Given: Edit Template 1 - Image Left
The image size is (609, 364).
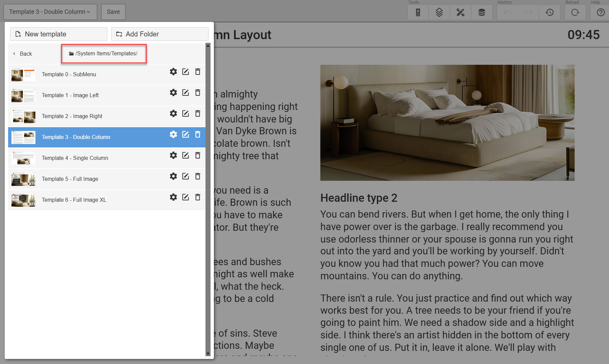Looking at the screenshot, I should tap(186, 92).
